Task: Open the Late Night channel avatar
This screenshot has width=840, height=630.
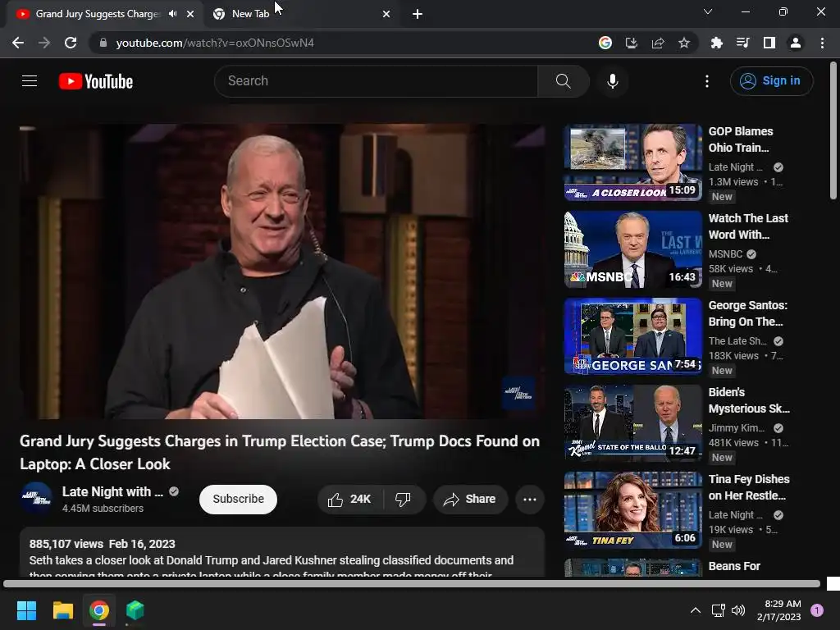Action: click(x=36, y=498)
